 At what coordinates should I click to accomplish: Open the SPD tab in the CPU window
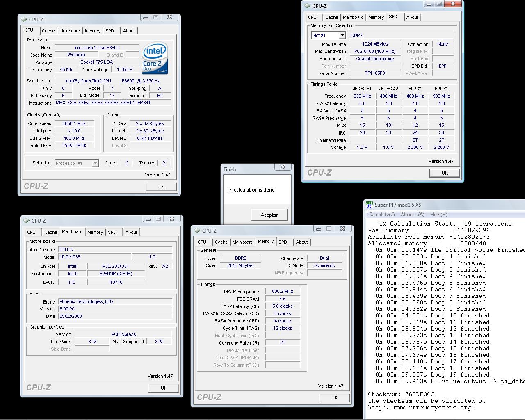[110, 31]
